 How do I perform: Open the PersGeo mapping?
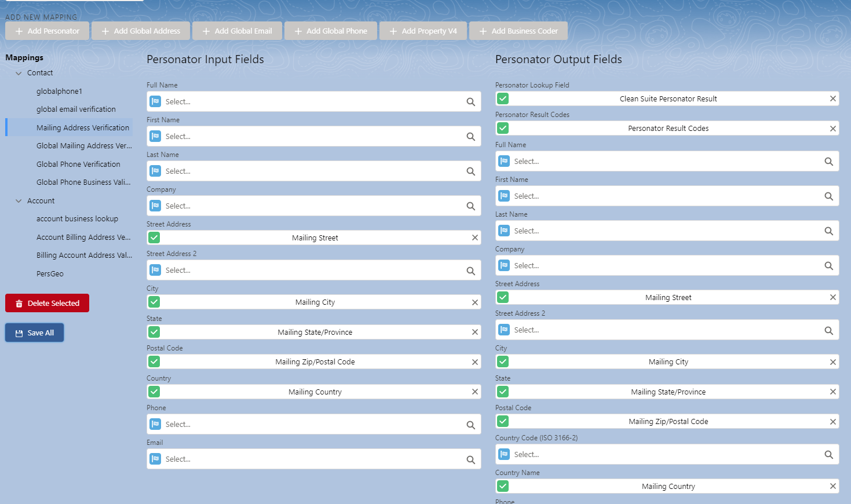click(x=50, y=274)
